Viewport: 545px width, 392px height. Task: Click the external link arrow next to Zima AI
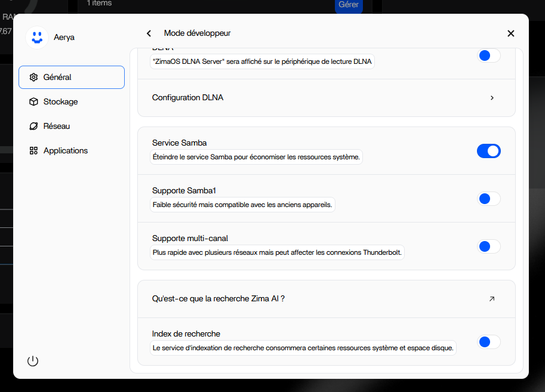(x=491, y=298)
